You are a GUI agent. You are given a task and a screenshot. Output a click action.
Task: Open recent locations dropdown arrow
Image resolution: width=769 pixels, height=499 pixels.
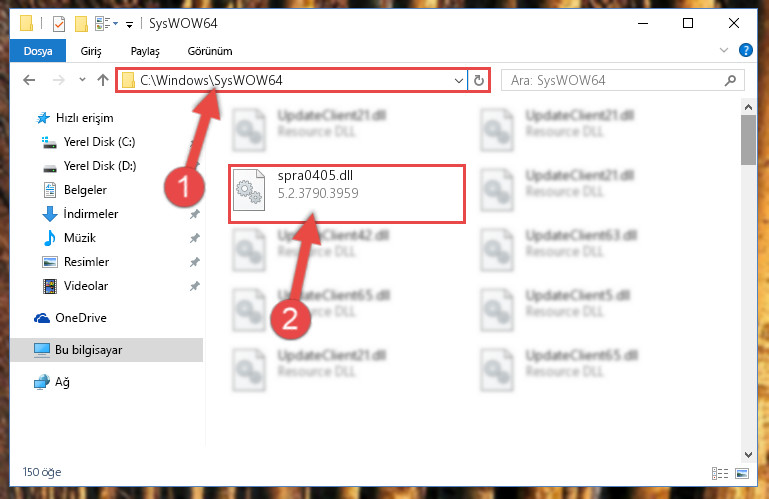click(x=82, y=79)
